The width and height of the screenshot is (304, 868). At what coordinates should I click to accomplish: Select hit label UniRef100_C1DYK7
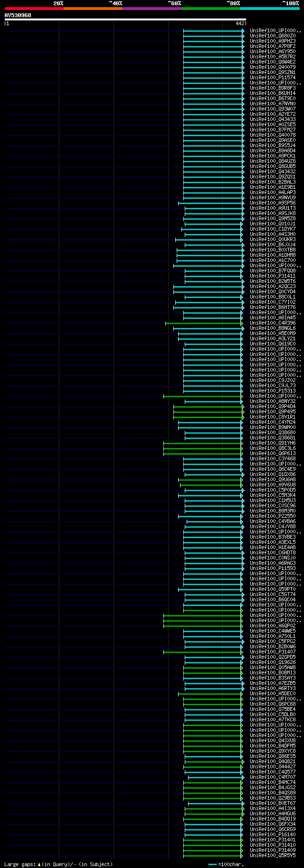273,229
